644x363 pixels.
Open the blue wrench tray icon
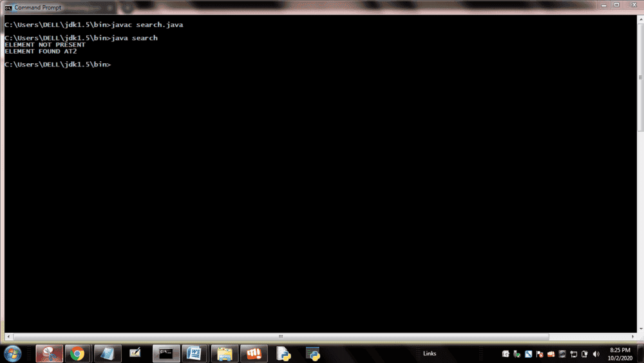click(528, 354)
